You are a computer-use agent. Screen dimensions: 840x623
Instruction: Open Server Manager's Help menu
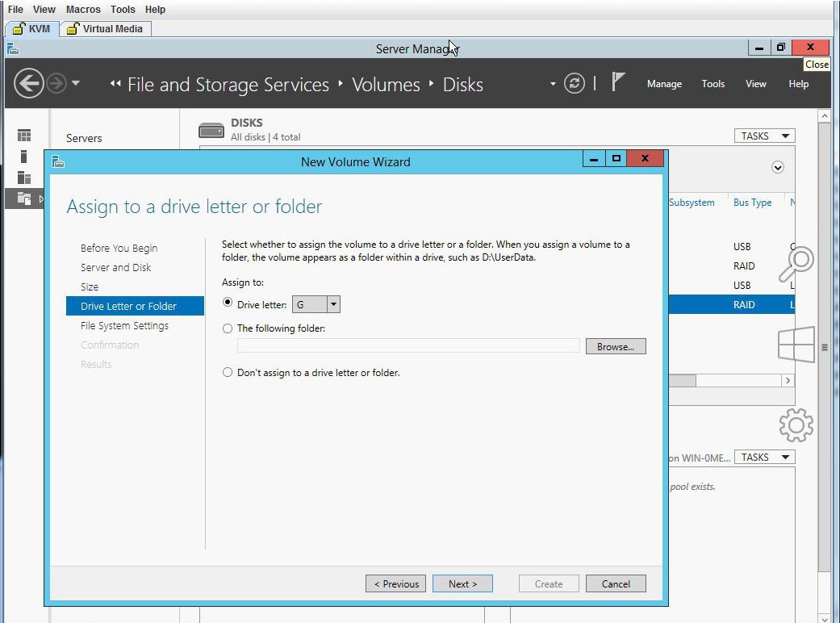pyautogui.click(x=798, y=84)
